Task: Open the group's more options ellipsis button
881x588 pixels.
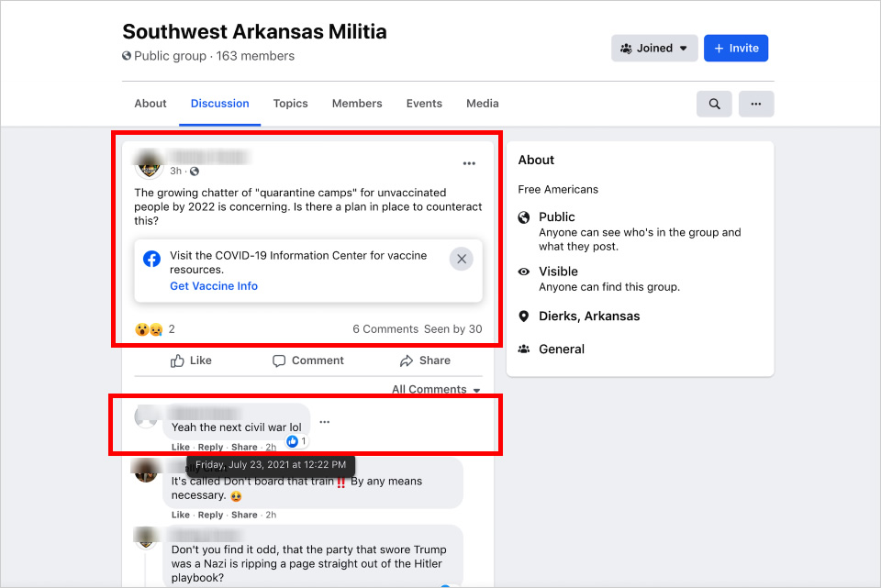Action: [x=755, y=104]
